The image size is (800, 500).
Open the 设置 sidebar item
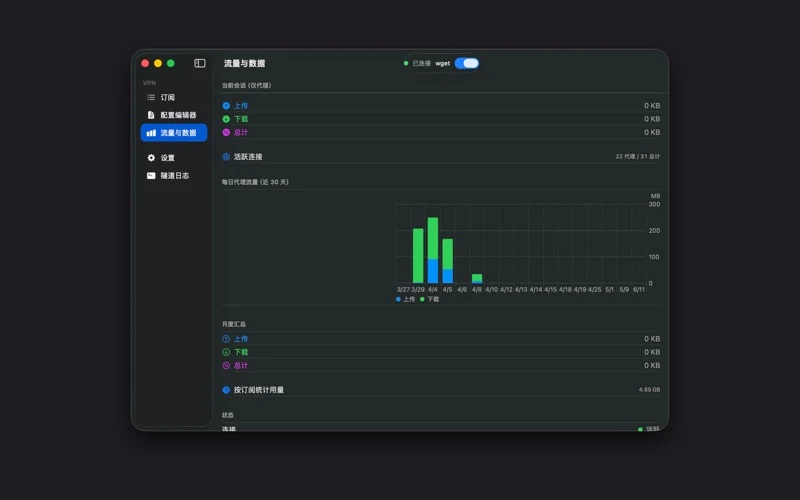coord(174,158)
